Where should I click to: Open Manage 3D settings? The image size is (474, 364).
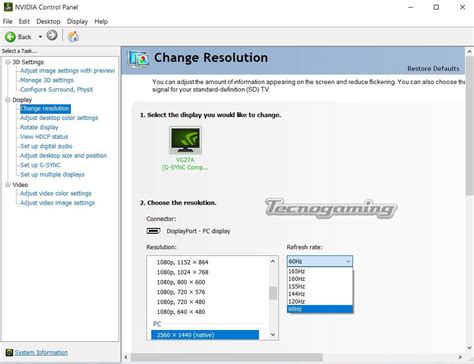pos(47,80)
